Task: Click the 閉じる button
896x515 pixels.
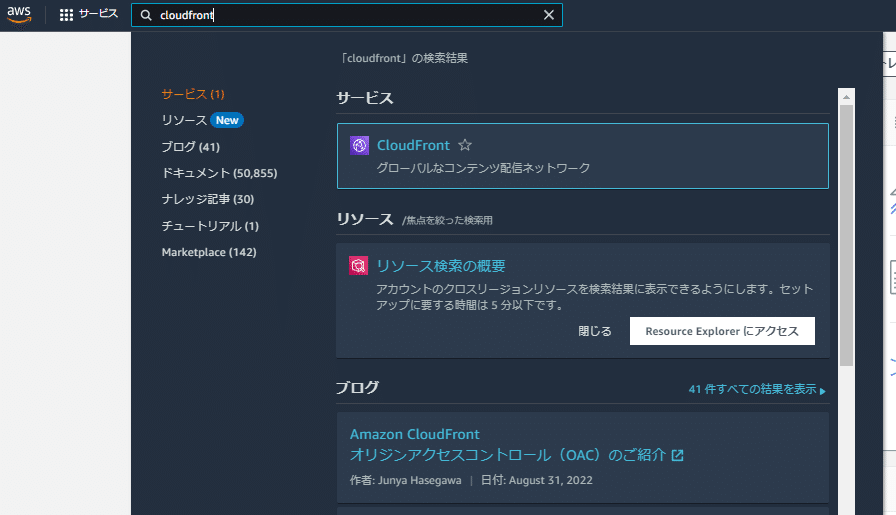Action: click(x=595, y=331)
